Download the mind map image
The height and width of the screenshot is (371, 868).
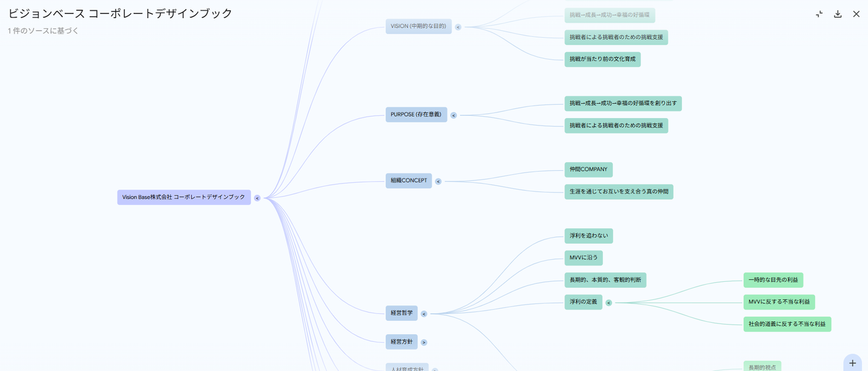pos(838,14)
